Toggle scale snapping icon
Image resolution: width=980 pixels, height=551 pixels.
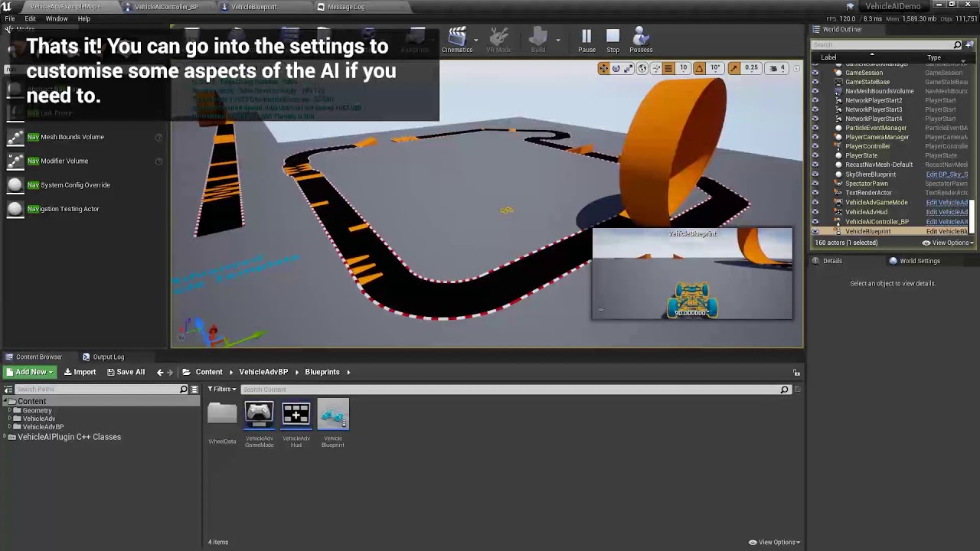(x=733, y=68)
